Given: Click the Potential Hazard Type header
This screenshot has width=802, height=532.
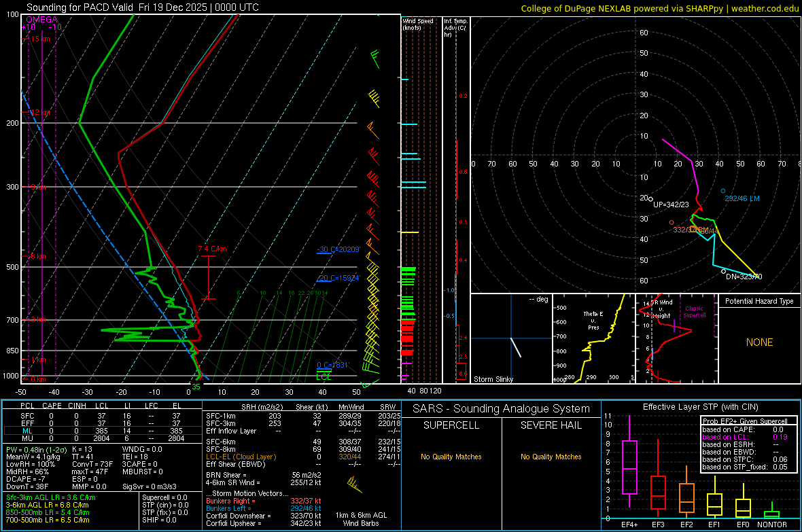Looking at the screenshot, I should (x=759, y=301).
